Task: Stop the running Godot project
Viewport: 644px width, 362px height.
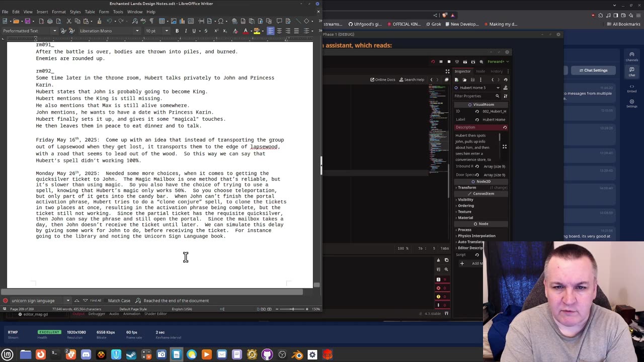Action: pos(449,62)
